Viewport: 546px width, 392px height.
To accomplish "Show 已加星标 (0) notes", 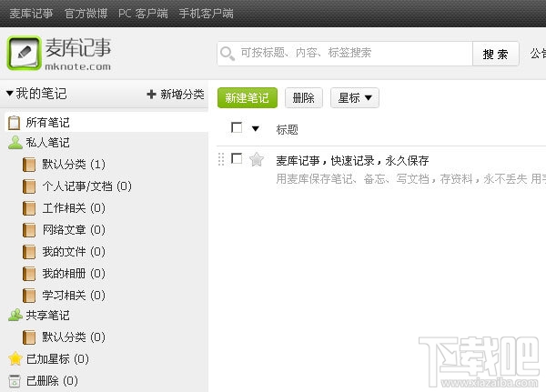I will [57, 359].
